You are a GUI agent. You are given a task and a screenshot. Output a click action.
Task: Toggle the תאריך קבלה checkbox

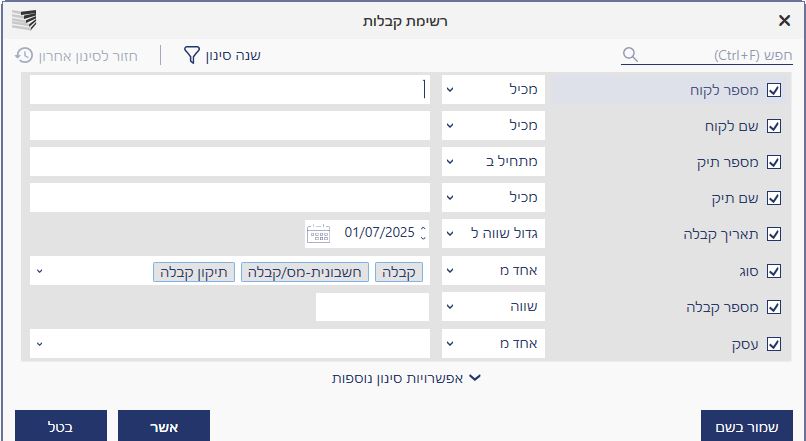point(773,235)
